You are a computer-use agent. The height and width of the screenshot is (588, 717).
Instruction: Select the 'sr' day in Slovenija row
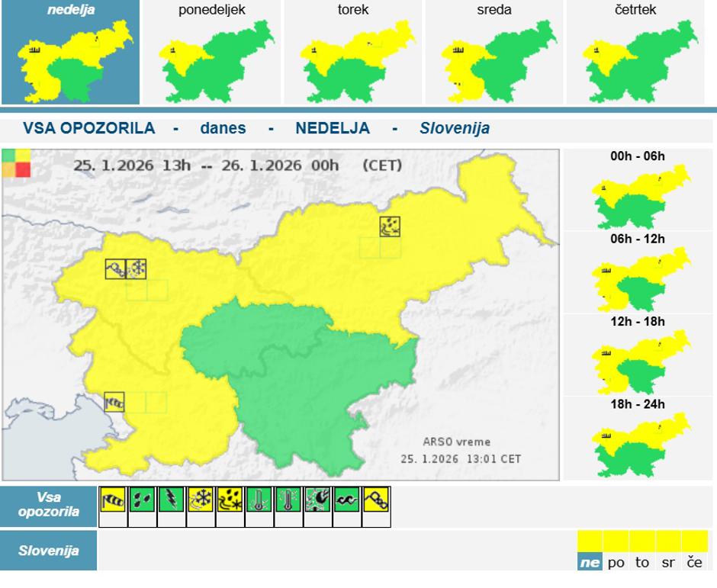point(668,563)
